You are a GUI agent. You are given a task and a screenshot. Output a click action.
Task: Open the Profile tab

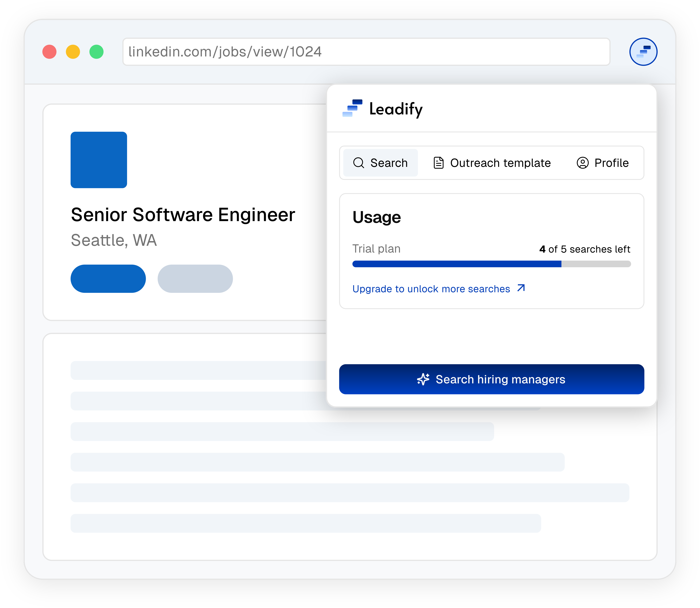point(603,163)
